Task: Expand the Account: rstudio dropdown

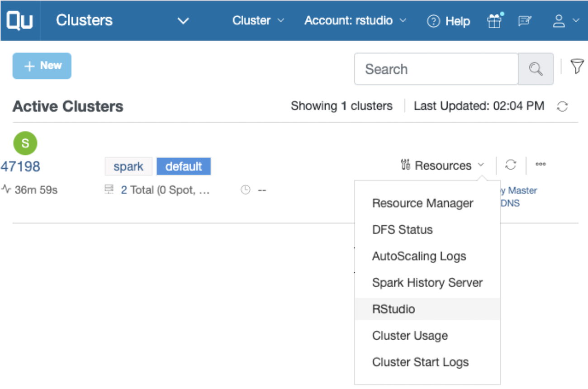Action: [355, 21]
